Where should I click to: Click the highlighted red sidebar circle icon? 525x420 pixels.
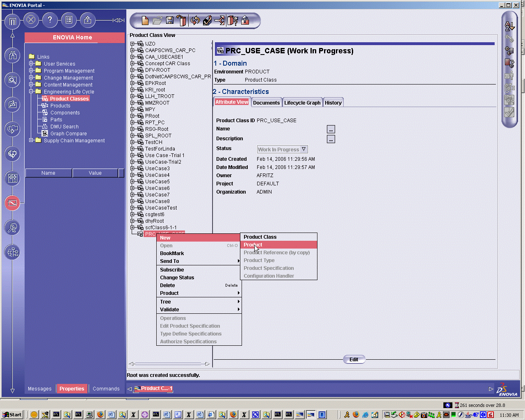12,203
